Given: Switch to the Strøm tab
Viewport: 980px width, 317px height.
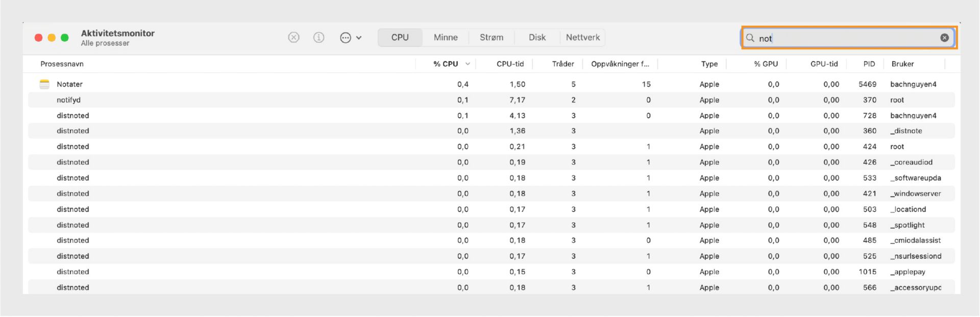Looking at the screenshot, I should pos(491,38).
